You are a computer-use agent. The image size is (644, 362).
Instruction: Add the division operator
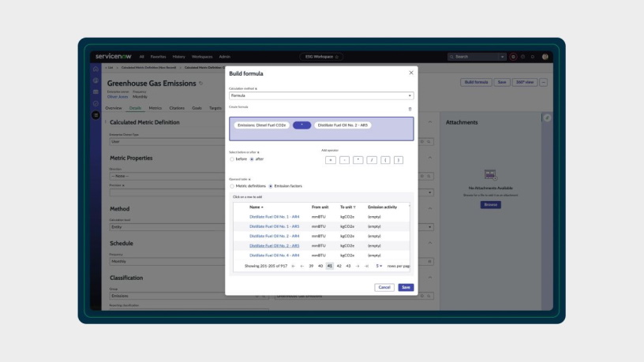point(372,159)
